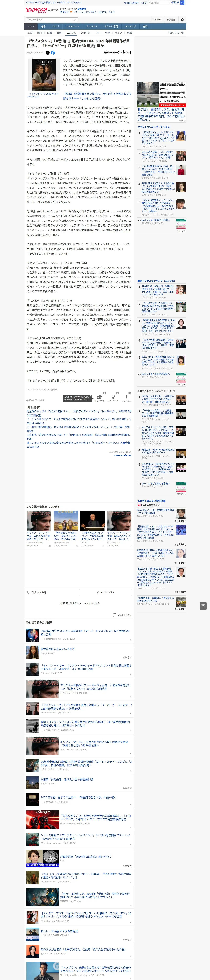Select the エンタメ category tab
This screenshot has height=980, width=210.
point(71,33)
